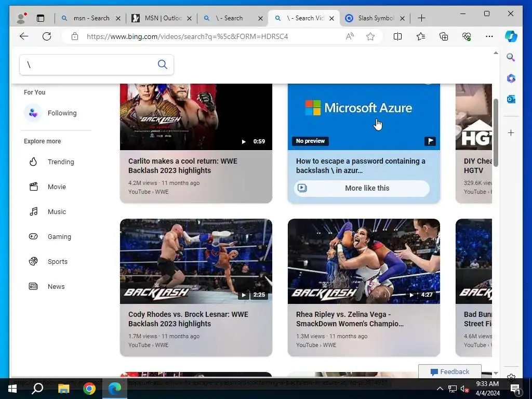Open the Microsoft Azure video thumbnail
The width and height of the screenshot is (532, 399).
tap(364, 117)
